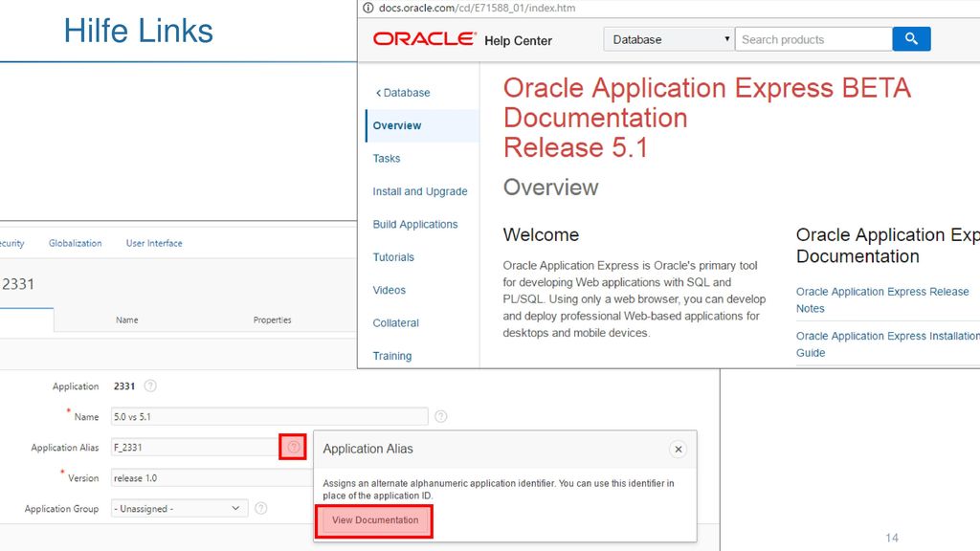Viewport: 980px width, 551px height.
Task: Click help icon beside Application Alias field
Action: point(293,447)
